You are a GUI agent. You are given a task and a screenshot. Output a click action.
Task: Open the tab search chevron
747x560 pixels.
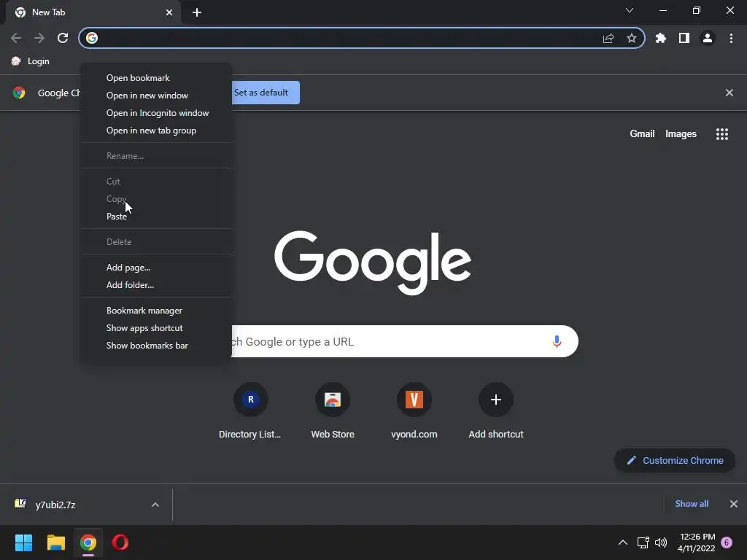coord(630,10)
